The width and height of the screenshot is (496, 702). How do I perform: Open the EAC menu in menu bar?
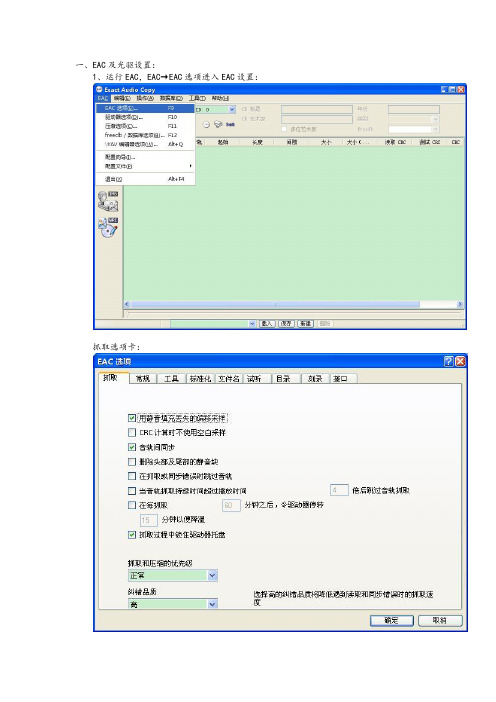pos(103,98)
